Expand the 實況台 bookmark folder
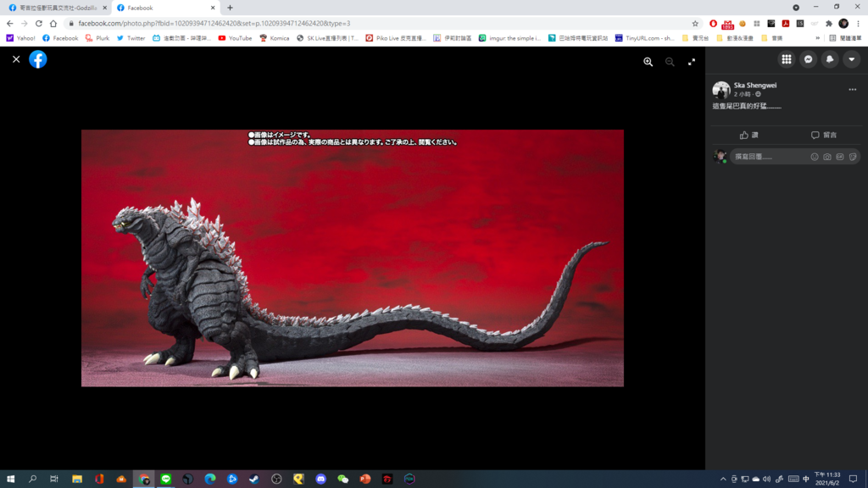This screenshot has width=868, height=488. click(x=695, y=38)
